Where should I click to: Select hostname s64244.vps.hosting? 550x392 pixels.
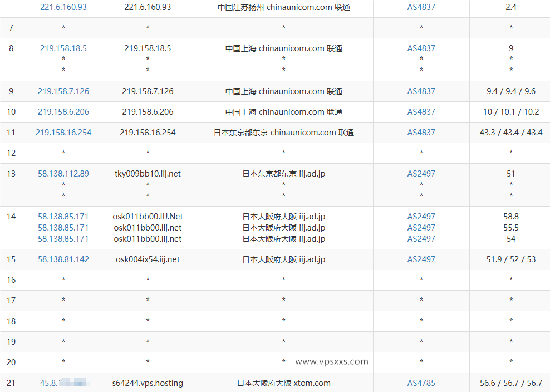(x=148, y=383)
